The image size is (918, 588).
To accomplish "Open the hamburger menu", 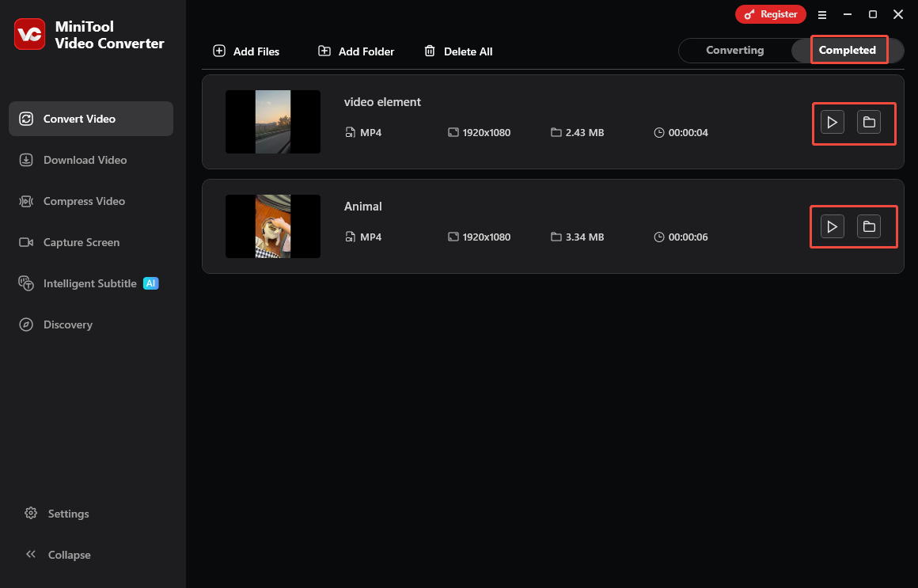I will click(x=822, y=14).
